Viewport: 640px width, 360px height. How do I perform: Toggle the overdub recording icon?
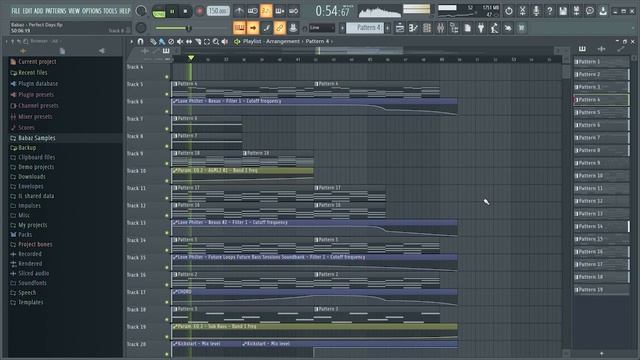tap(280, 11)
